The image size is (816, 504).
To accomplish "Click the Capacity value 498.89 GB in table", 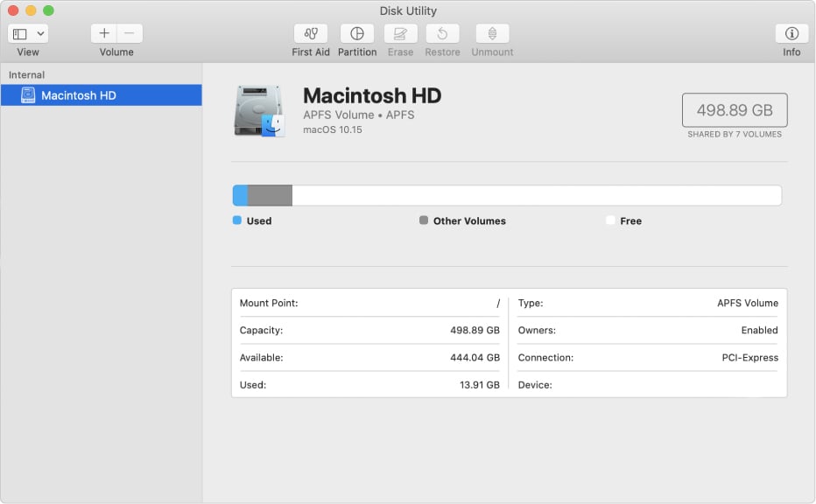I will pos(475,330).
